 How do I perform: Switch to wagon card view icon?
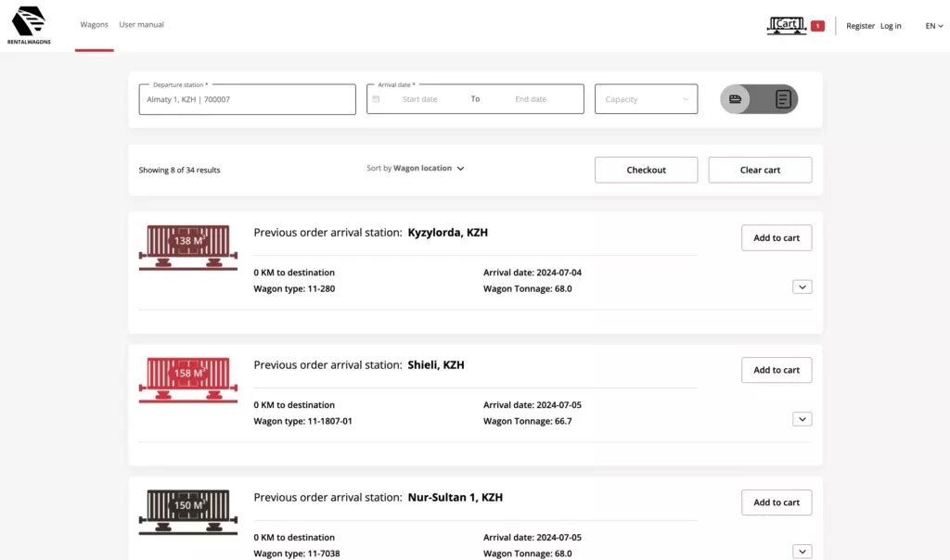736,98
